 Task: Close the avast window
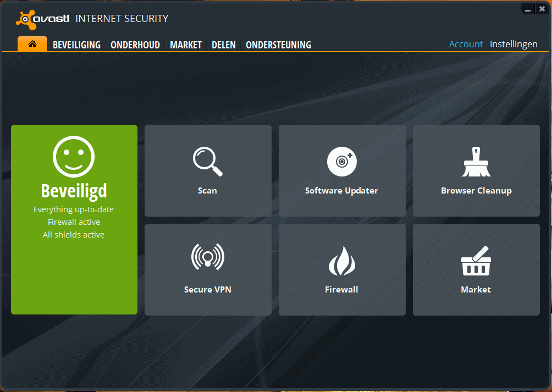(542, 9)
